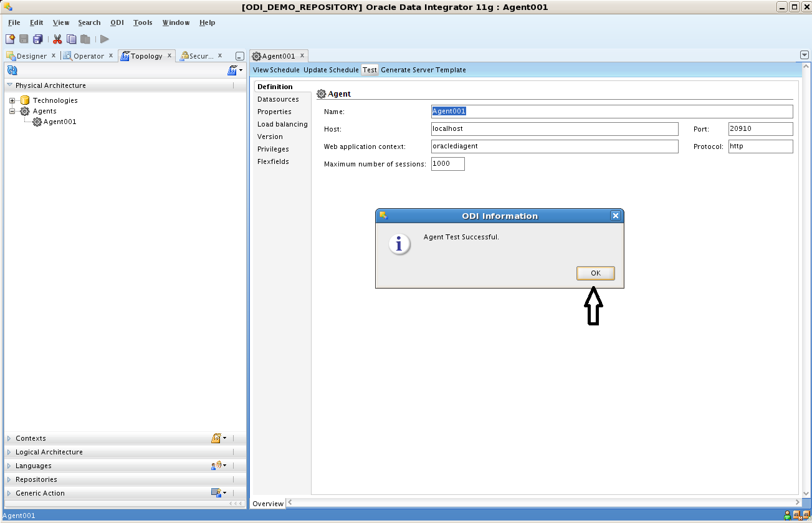Click the Paste toolbar icon
This screenshot has width=812, height=523.
(x=85, y=38)
